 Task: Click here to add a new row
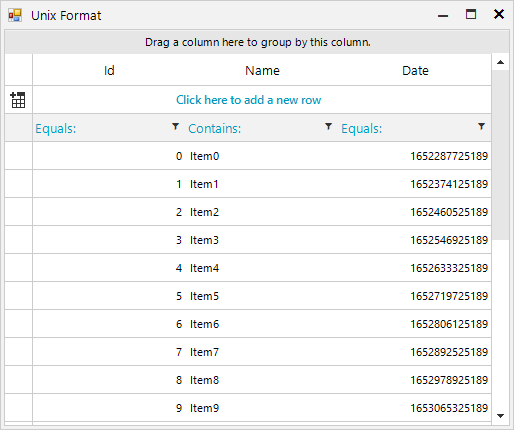(x=248, y=100)
